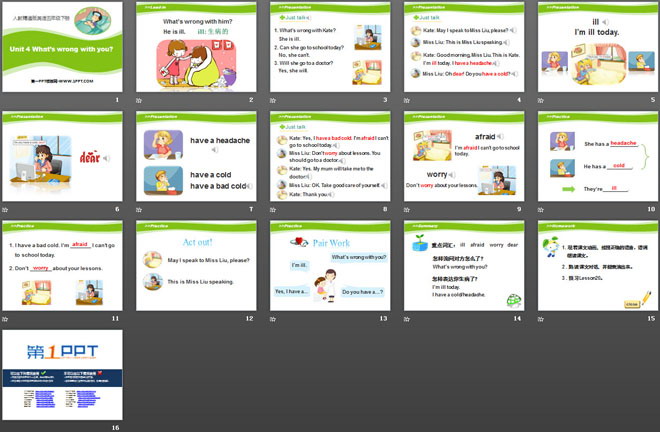Select slide 12 titled Act out!

(x=196, y=266)
